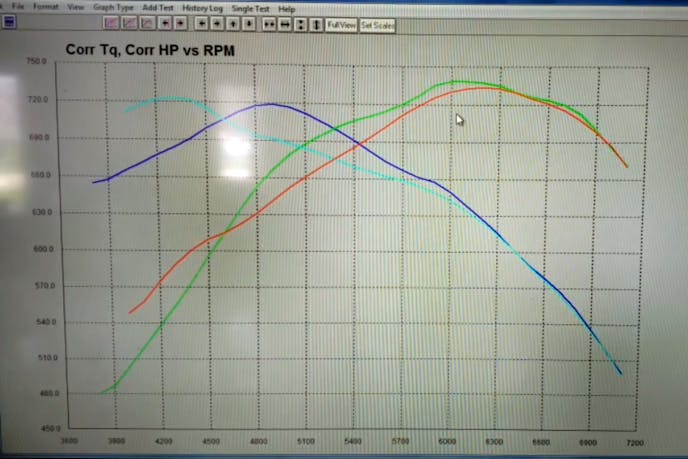Expand the Graph Type menu
Viewport: 688px width, 459px height.
point(113,7)
